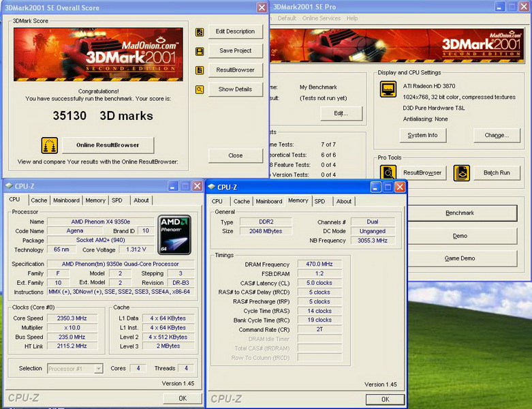Click the Batch Run button

click(497, 172)
